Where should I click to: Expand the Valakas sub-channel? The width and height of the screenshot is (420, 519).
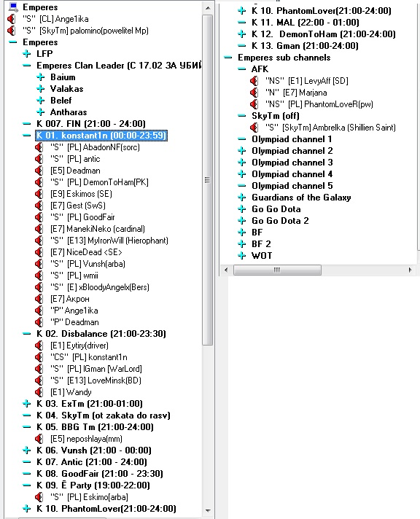41,89
